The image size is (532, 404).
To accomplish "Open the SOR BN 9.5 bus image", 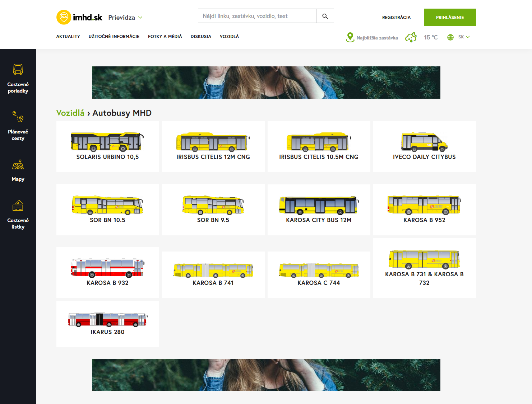I will pyautogui.click(x=213, y=205).
